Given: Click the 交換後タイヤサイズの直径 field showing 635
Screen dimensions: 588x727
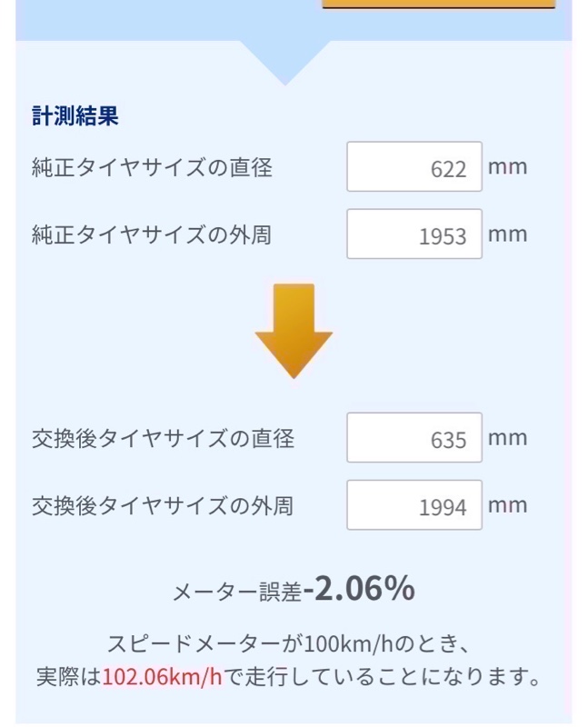Looking at the screenshot, I should [x=414, y=439].
